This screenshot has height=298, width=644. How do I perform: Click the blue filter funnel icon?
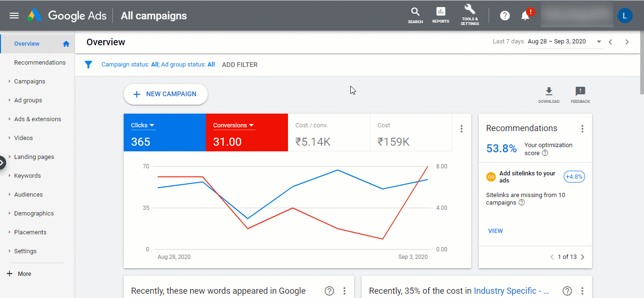click(88, 65)
